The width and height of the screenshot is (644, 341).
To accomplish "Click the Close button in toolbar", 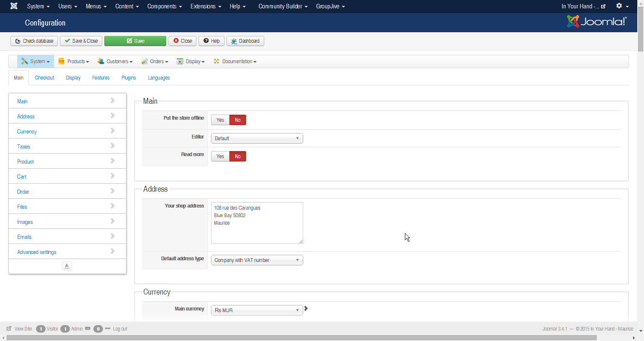I will [x=183, y=41].
